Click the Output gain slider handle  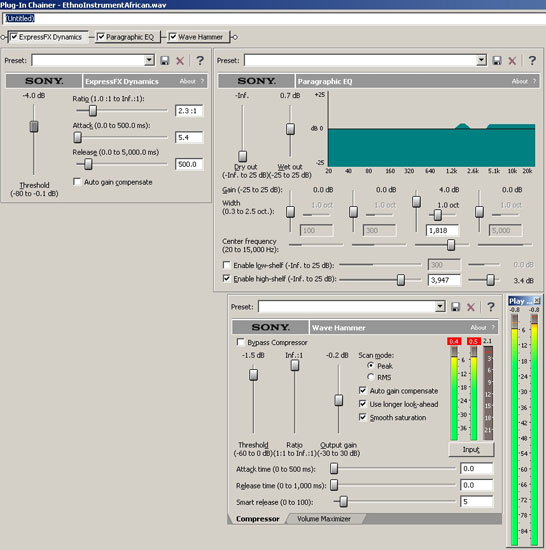(338, 400)
